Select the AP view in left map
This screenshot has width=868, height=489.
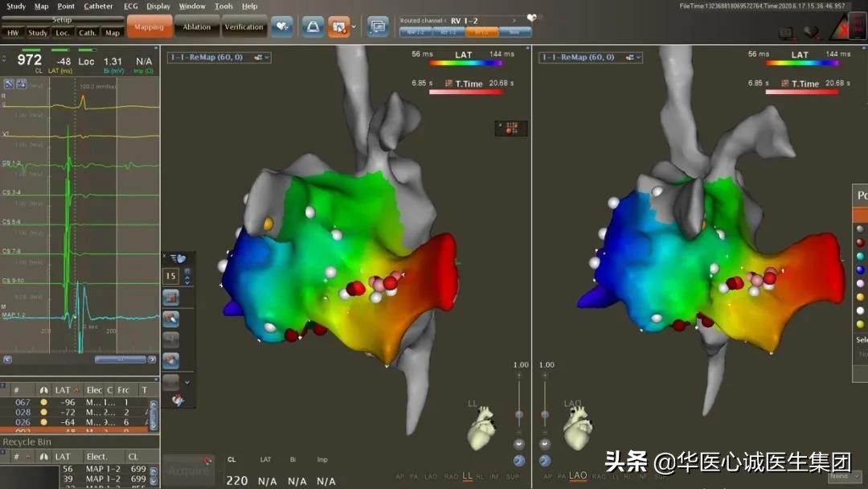[x=400, y=476]
